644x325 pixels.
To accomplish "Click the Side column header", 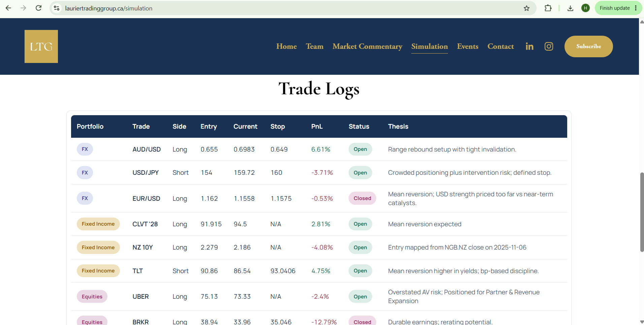I will [179, 127].
